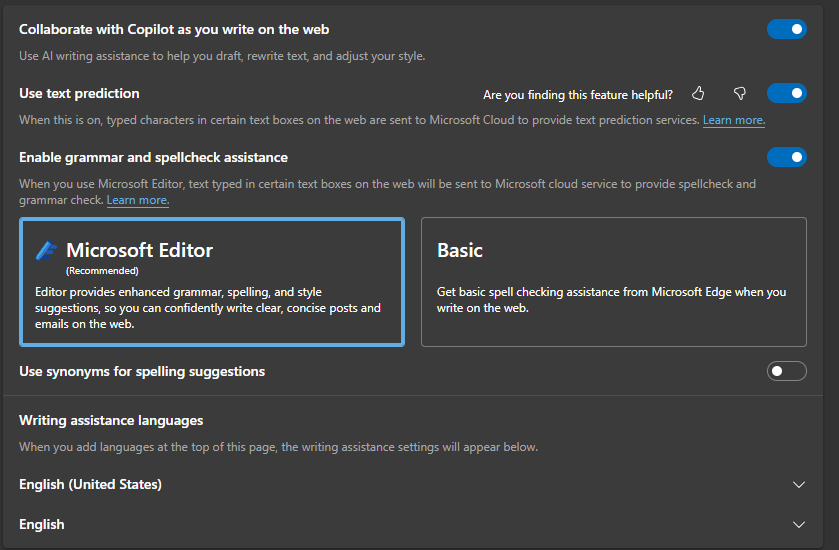The width and height of the screenshot is (839, 550).
Task: Select the Basic spell checking card
Action: [614, 282]
